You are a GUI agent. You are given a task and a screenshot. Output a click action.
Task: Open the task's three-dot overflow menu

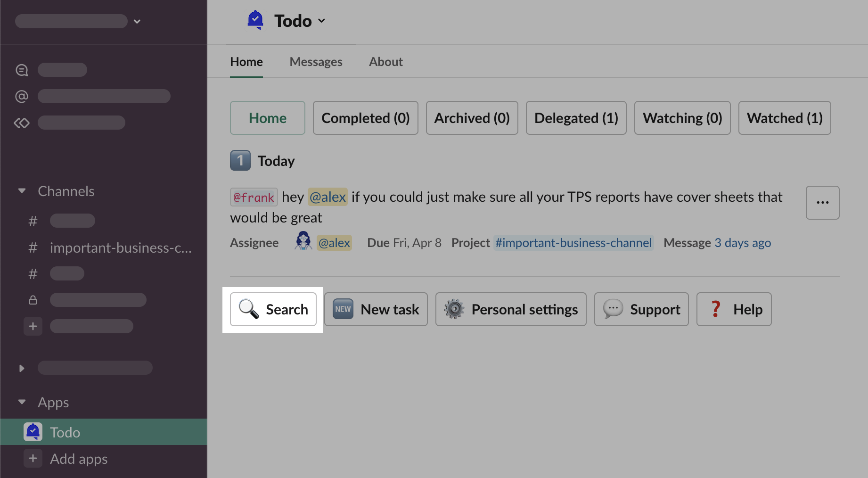(822, 203)
